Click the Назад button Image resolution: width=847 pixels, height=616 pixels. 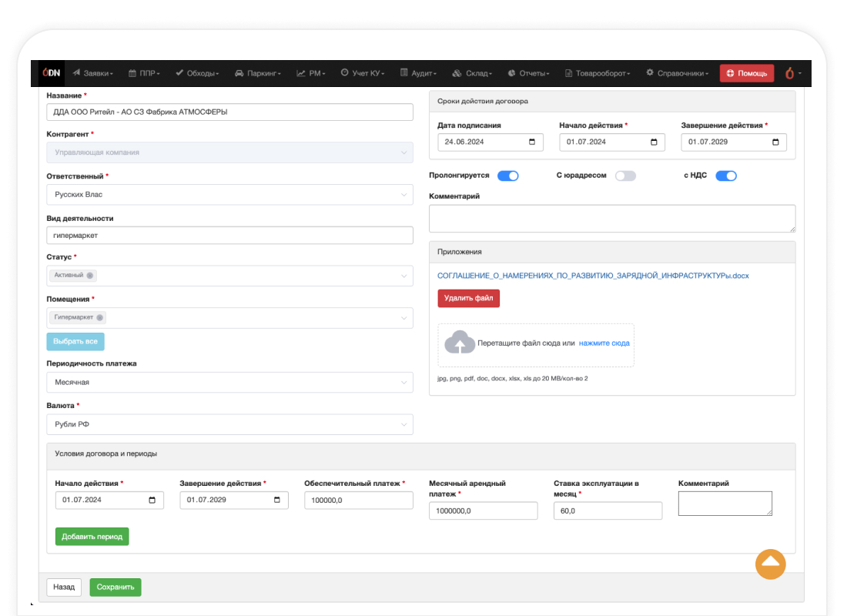coord(64,588)
